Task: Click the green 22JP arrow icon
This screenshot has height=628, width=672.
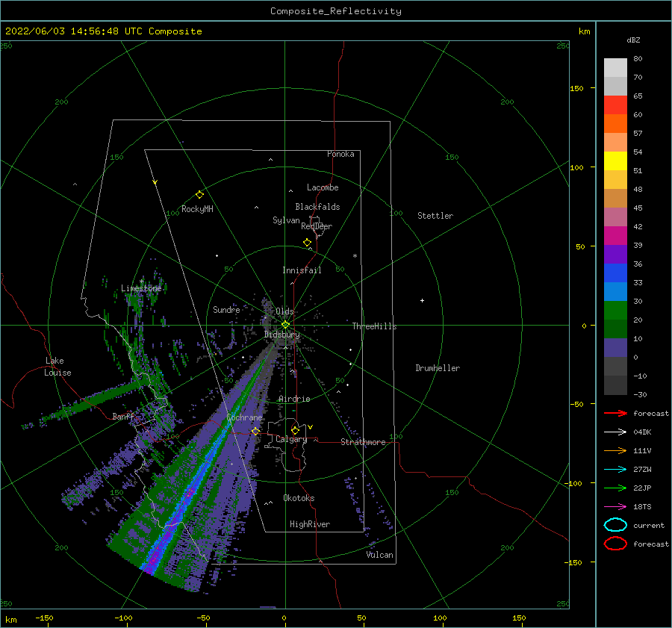Action: (615, 488)
